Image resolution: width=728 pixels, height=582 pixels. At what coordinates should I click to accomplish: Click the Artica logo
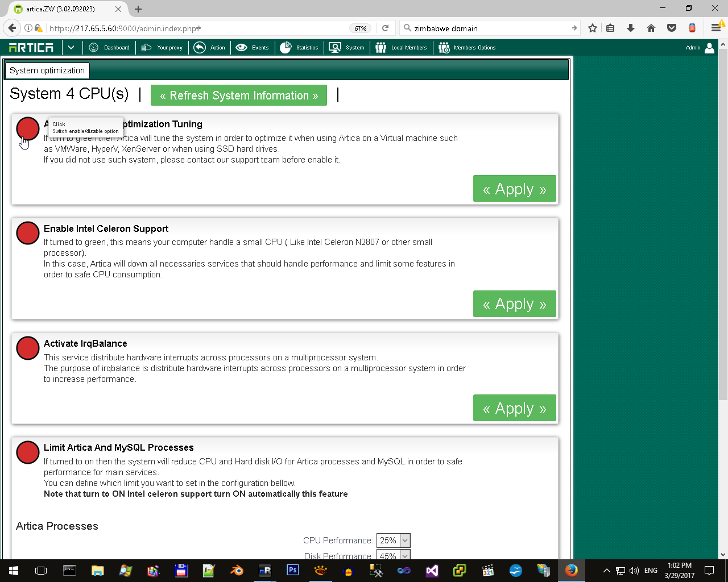(31, 48)
